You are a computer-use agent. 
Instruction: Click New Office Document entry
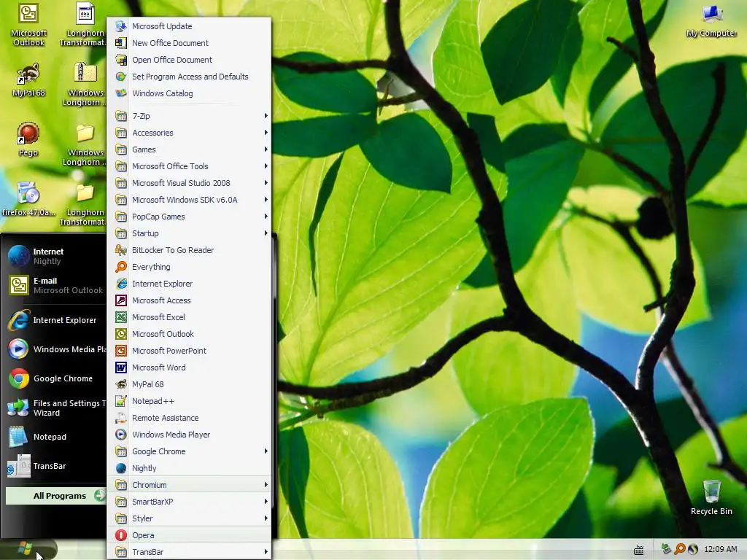coord(189,43)
